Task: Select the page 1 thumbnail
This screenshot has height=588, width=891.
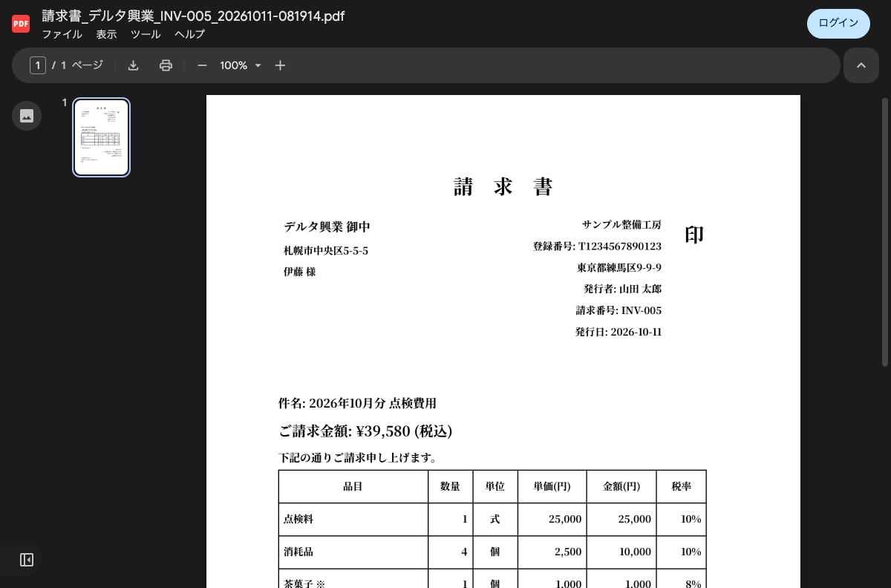Action: pos(102,137)
